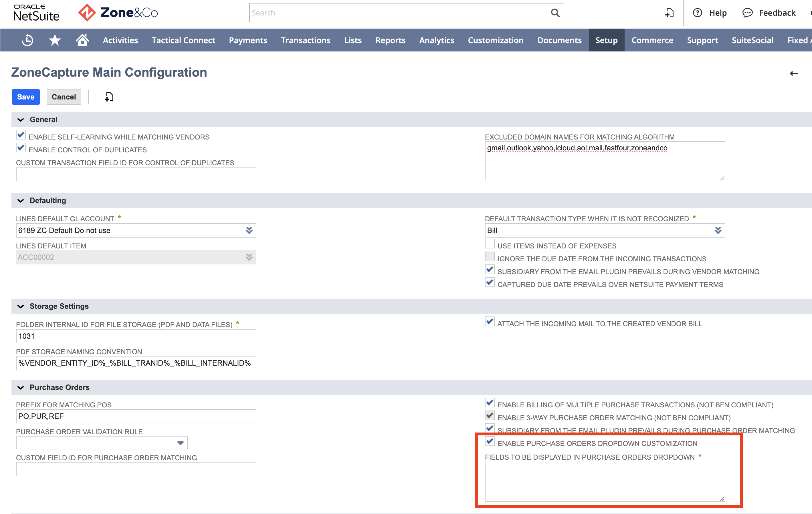Open the Setup menu
The width and height of the screenshot is (812, 514).
606,40
